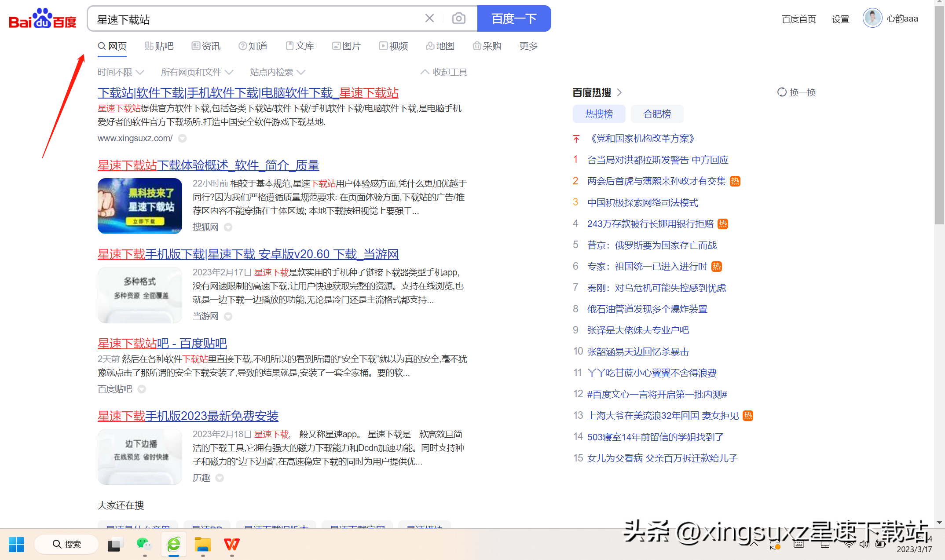Click the 边下边播 result thumbnail
The width and height of the screenshot is (945, 560).
(140, 457)
